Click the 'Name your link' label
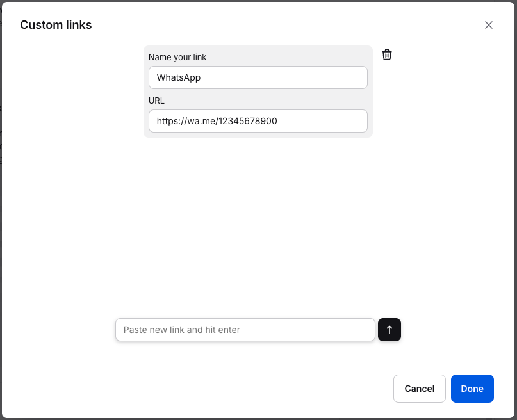The width and height of the screenshot is (517, 420). (177, 57)
